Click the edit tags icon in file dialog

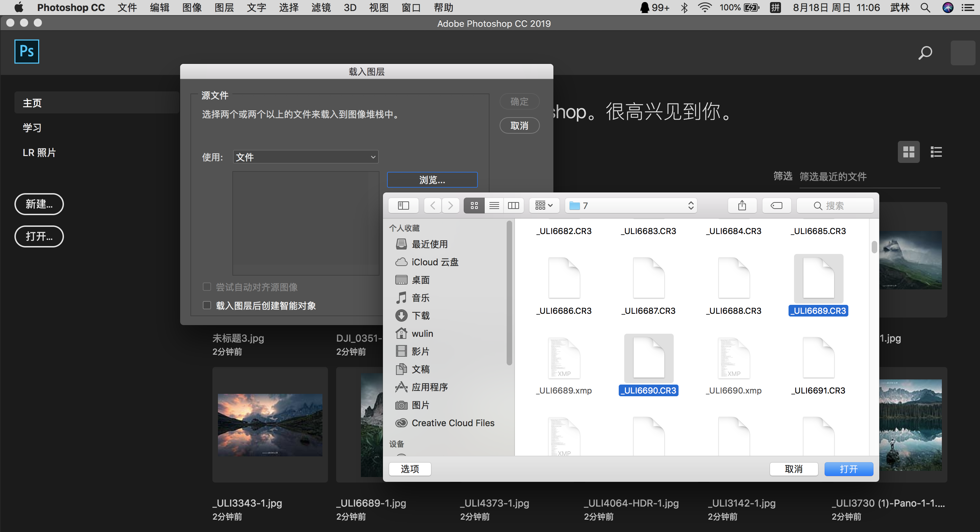776,206
